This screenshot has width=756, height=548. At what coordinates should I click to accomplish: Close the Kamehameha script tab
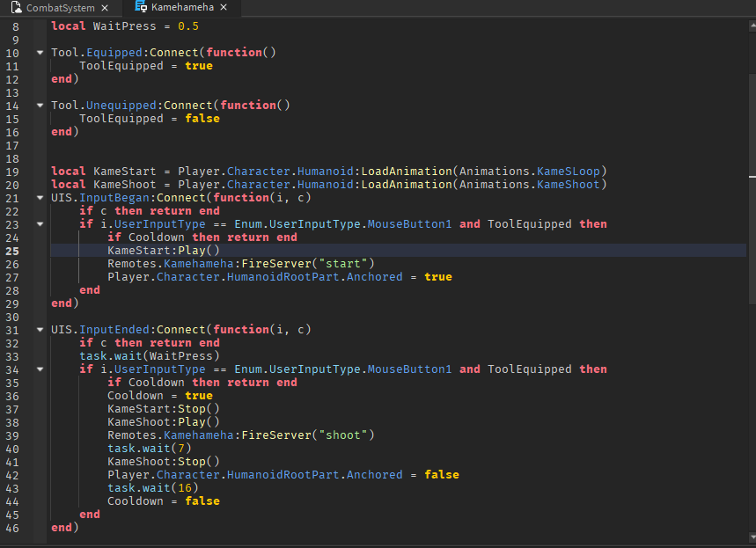(224, 9)
